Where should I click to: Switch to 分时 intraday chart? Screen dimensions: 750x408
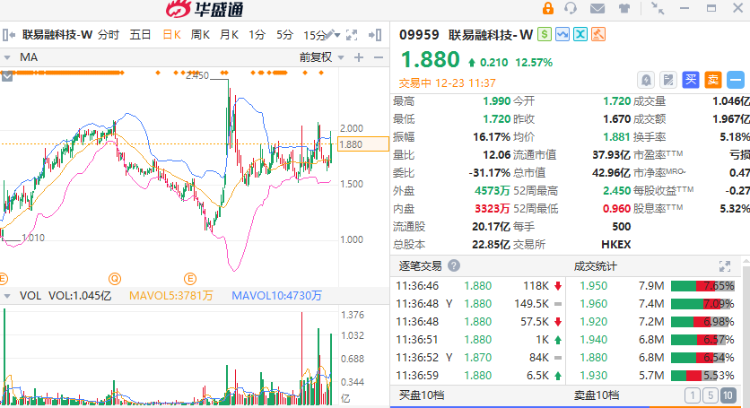click(109, 35)
